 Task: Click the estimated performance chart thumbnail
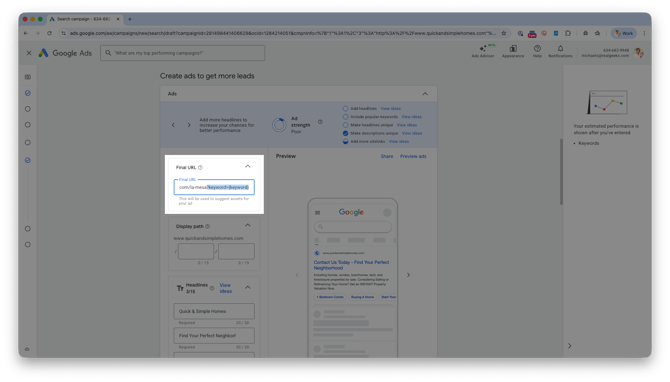(607, 102)
